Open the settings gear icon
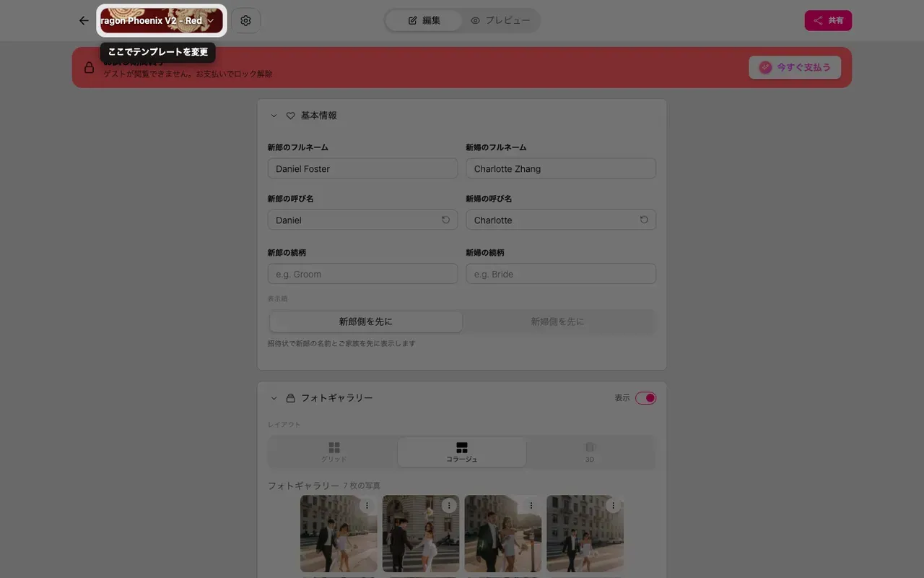Image resolution: width=924 pixels, height=578 pixels. tap(245, 20)
